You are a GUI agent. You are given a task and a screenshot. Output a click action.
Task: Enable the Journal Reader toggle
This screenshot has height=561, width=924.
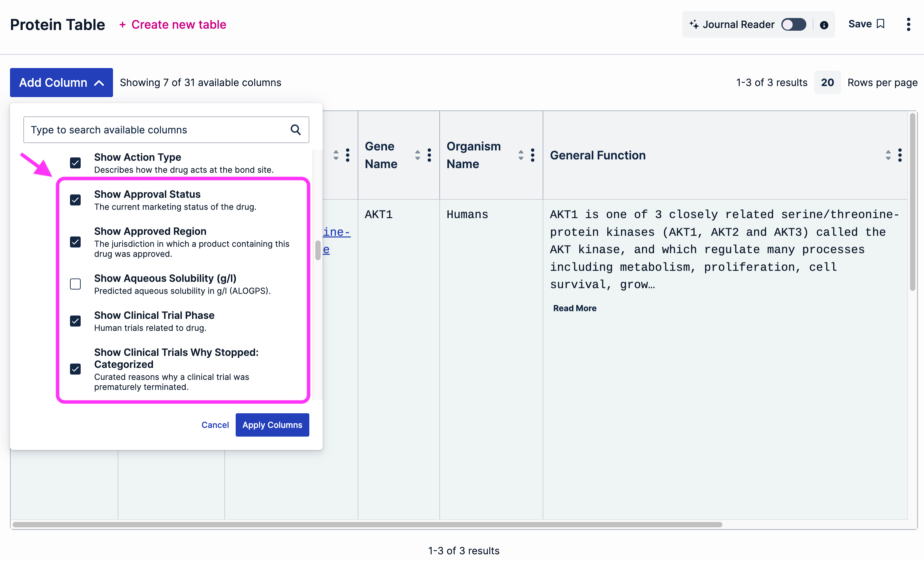point(793,24)
